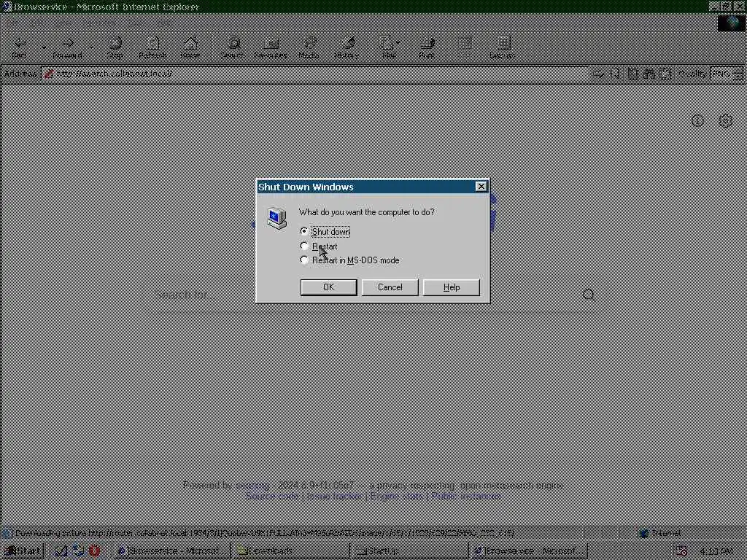Switch to StartUp taskbar button
This screenshot has height=560, width=747.
click(x=410, y=551)
